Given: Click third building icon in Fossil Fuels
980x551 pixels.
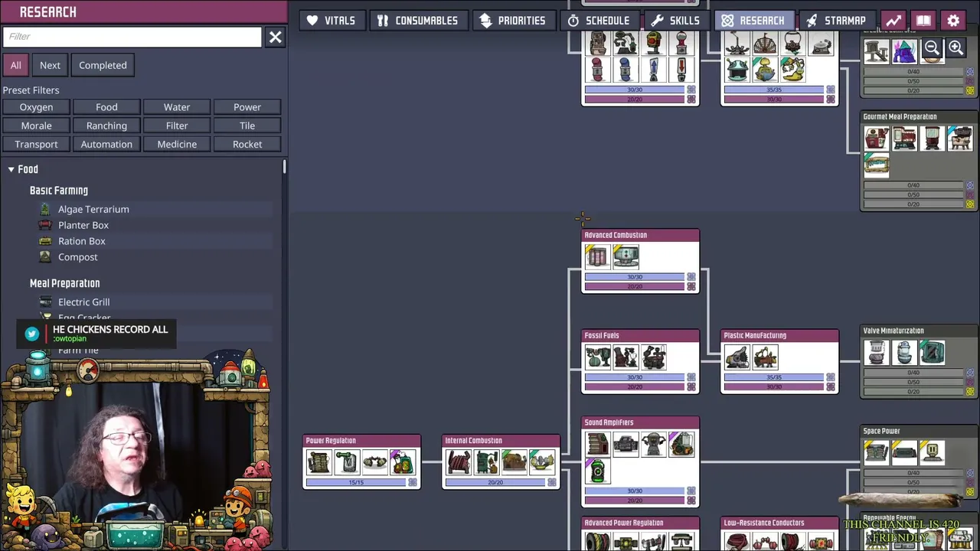Looking at the screenshot, I should pyautogui.click(x=653, y=357).
